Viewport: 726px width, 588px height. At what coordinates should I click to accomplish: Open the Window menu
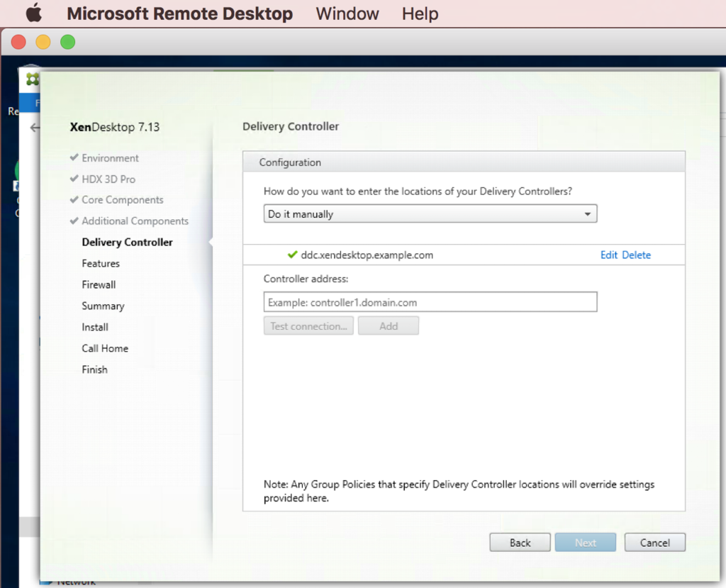pos(347,13)
